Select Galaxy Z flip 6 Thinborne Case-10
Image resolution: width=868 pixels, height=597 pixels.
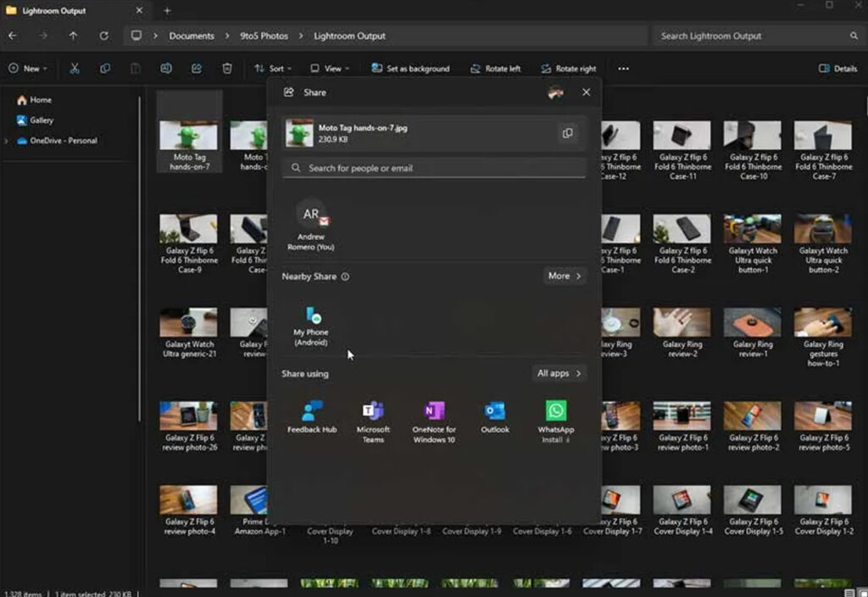click(753, 150)
